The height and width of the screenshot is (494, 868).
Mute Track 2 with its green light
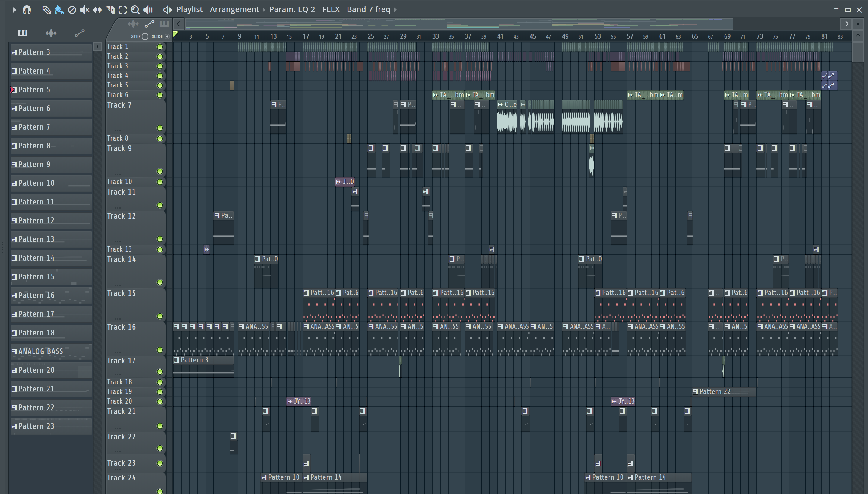tap(160, 56)
